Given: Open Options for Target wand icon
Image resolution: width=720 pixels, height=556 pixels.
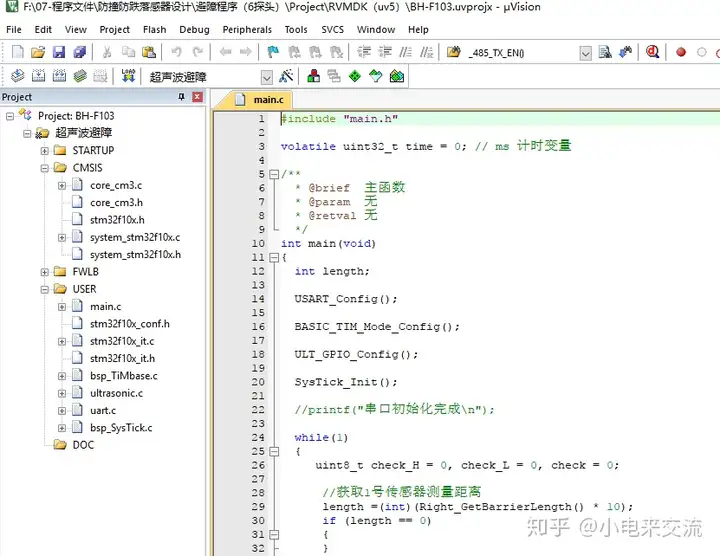Looking at the screenshot, I should 286,75.
